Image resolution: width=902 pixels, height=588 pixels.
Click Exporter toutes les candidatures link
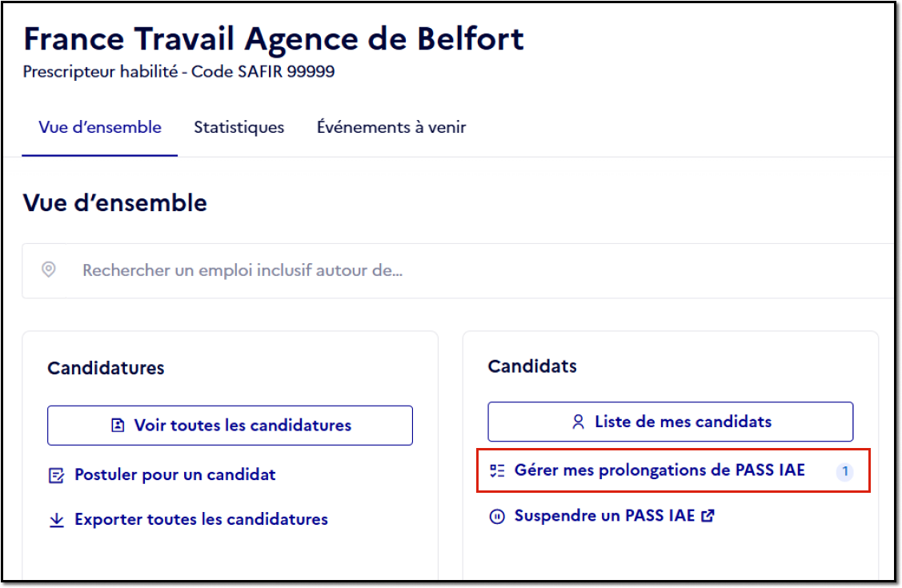tap(202, 520)
